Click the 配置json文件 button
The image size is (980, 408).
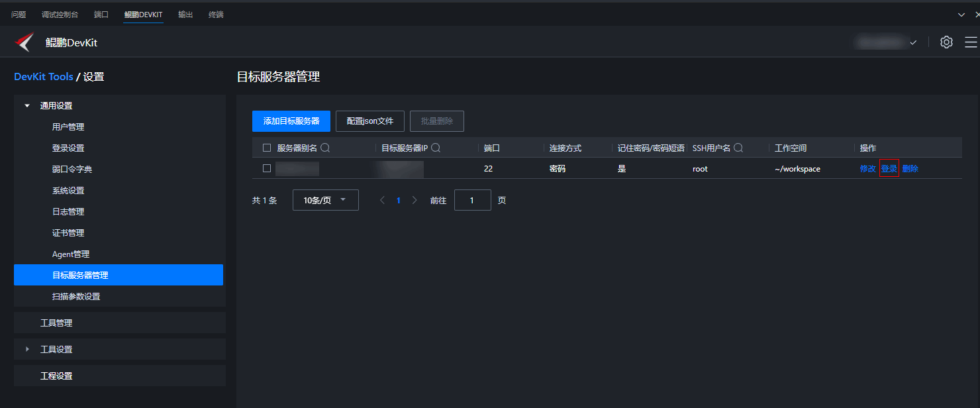pyautogui.click(x=370, y=121)
